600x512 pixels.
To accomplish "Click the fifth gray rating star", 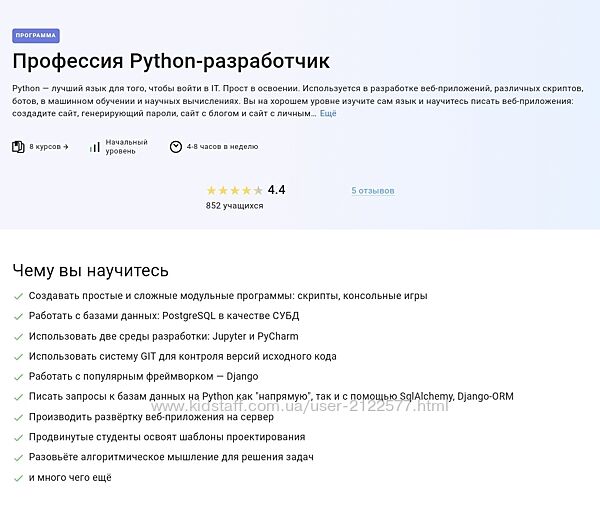I will coord(258,190).
